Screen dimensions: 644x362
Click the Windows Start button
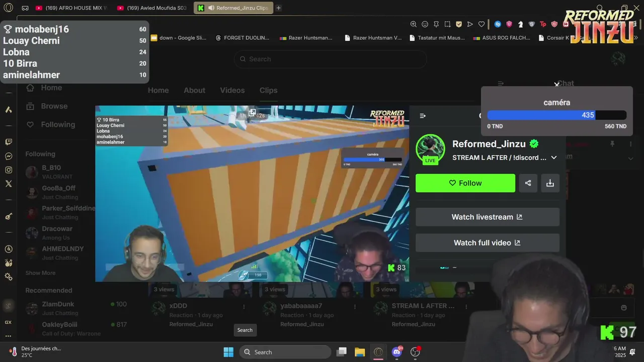pyautogui.click(x=228, y=352)
